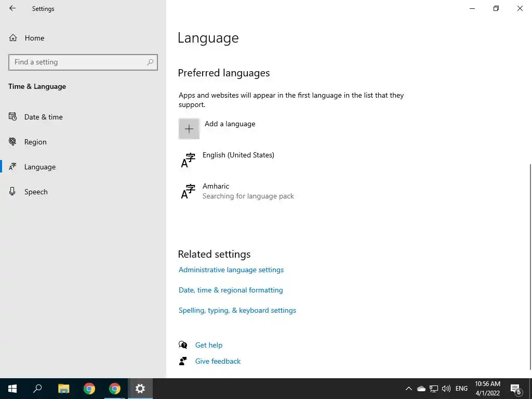532x399 pixels.
Task: Open Date, time & regional formatting link
Action: pos(231,290)
